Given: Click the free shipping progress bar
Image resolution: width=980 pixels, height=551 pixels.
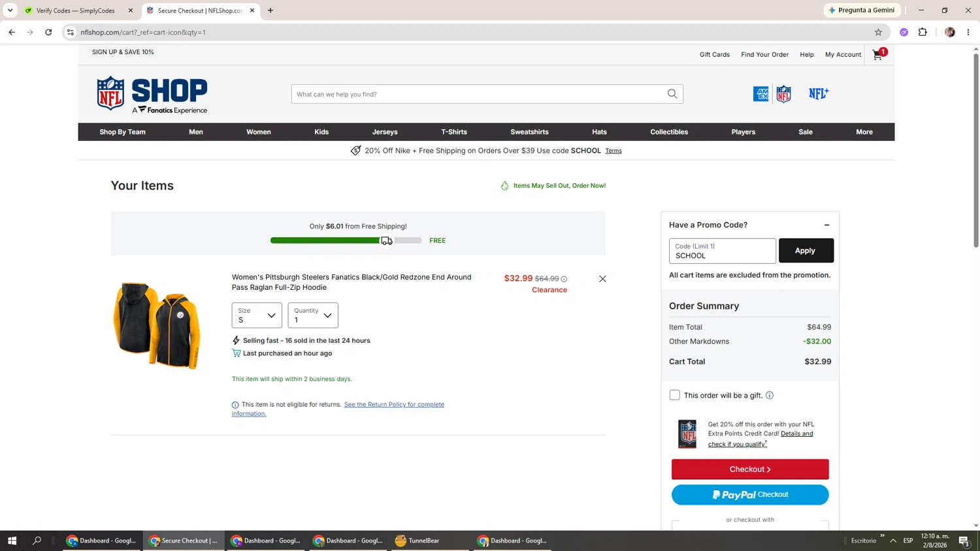Looking at the screenshot, I should pyautogui.click(x=346, y=241).
